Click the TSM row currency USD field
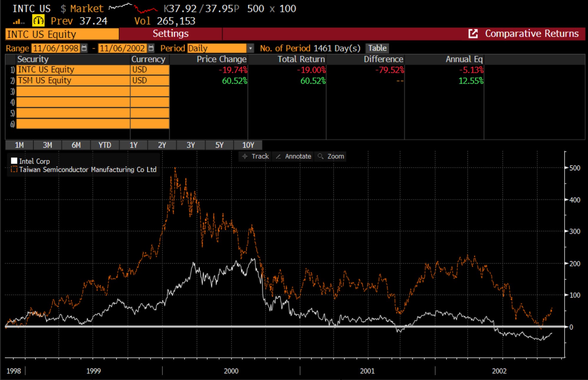This screenshot has width=588, height=380. pos(149,80)
